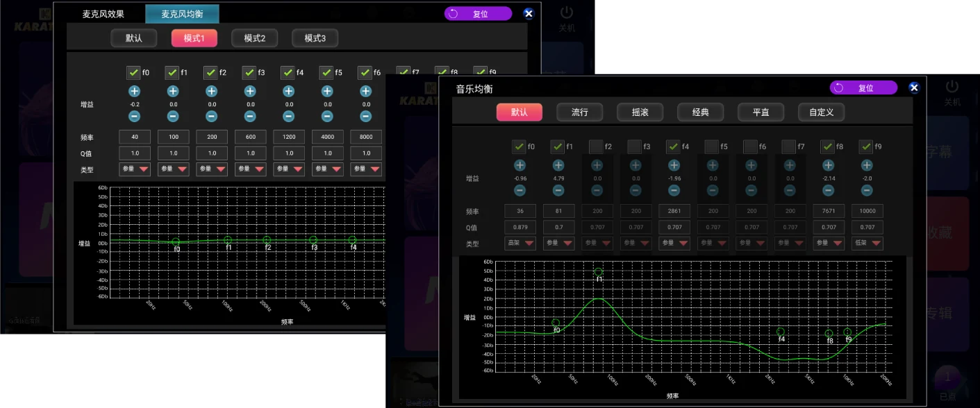
Task: Enable the f2 band in 音乐均衡
Action: click(x=596, y=146)
